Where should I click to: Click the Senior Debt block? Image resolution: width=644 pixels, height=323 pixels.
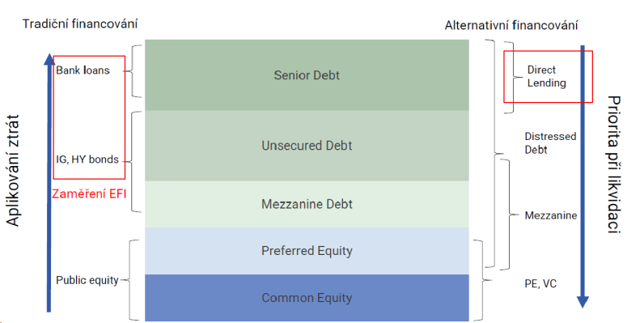(x=307, y=75)
